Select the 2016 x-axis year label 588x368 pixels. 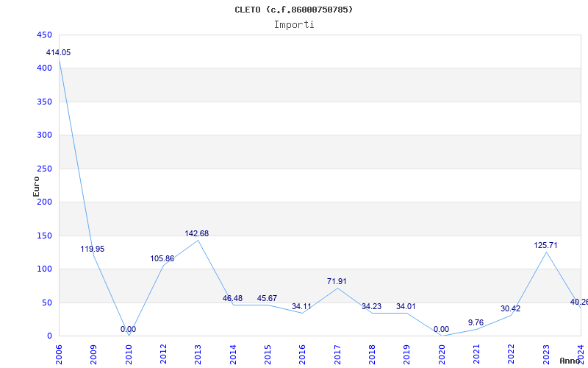pyautogui.click(x=303, y=355)
